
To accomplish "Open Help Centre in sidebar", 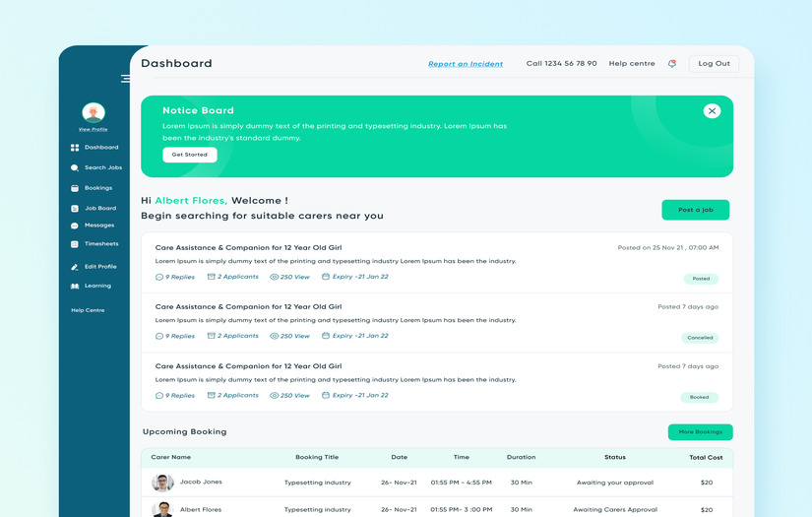I will [x=88, y=310].
